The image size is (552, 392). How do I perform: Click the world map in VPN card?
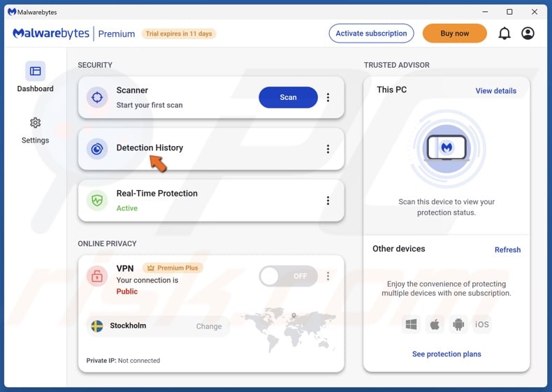[x=289, y=329]
